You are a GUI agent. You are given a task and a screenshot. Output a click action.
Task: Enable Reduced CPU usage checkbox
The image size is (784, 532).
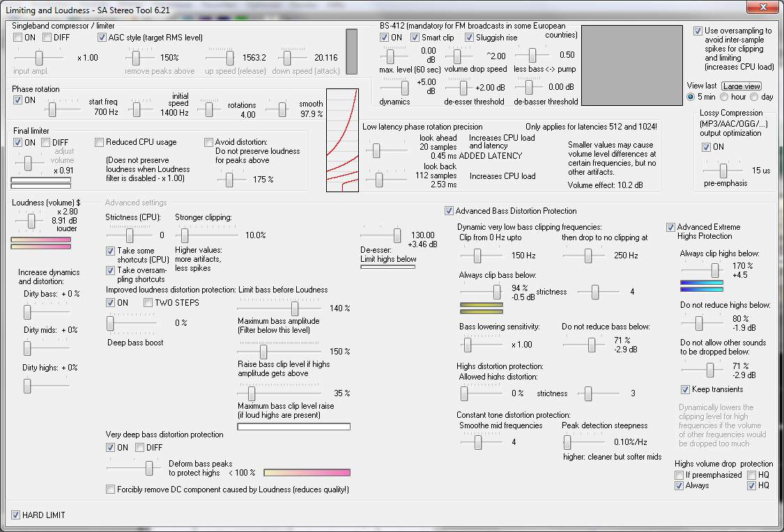pos(99,142)
